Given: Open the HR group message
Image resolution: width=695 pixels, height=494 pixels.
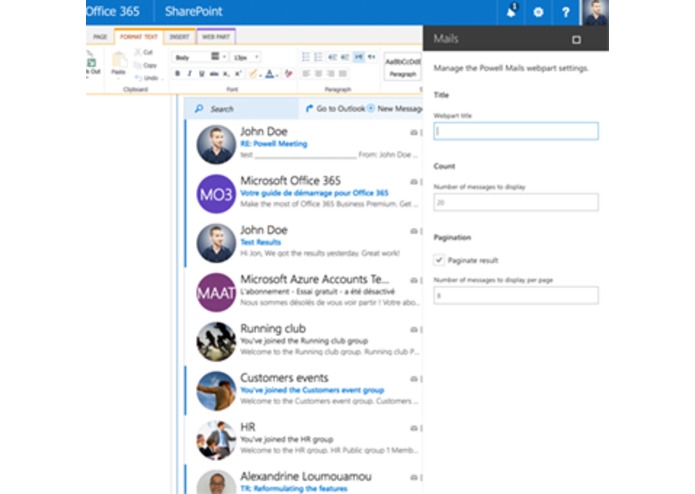Looking at the screenshot, I should [x=304, y=440].
